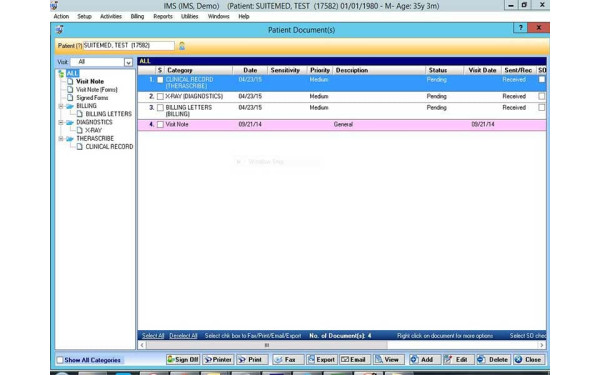Enable Show All Categories checkbox
This screenshot has height=375, width=600.
point(60,360)
